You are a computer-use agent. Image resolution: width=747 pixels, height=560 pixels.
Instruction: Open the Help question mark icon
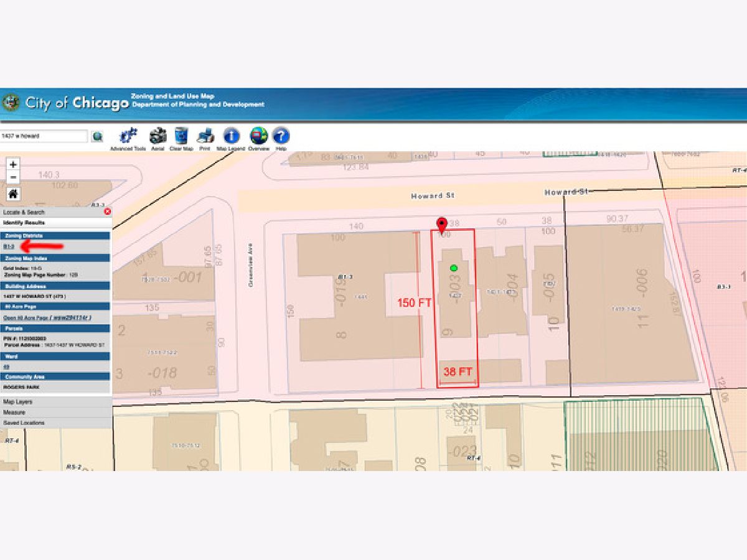coord(281,136)
